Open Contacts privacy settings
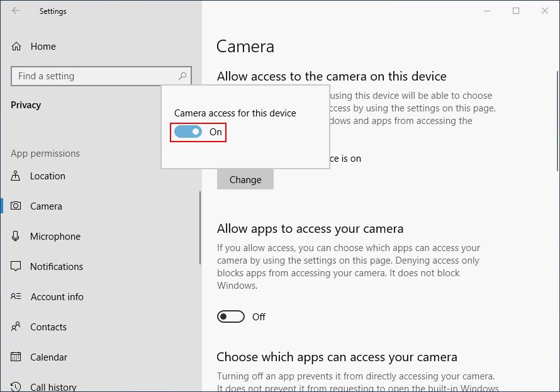This screenshot has width=560, height=392. click(48, 327)
